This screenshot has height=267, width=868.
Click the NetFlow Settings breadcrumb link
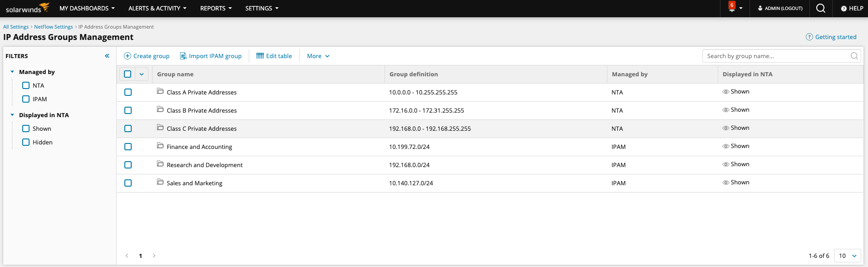54,27
